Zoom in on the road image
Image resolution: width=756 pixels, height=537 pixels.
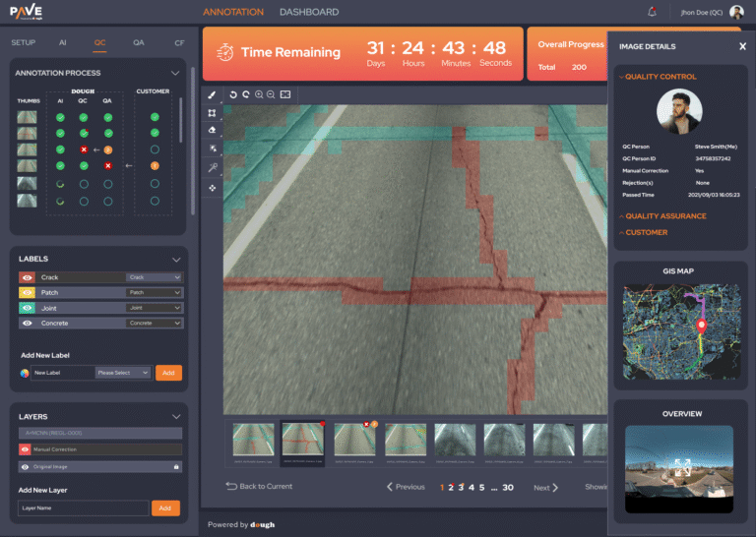(259, 94)
